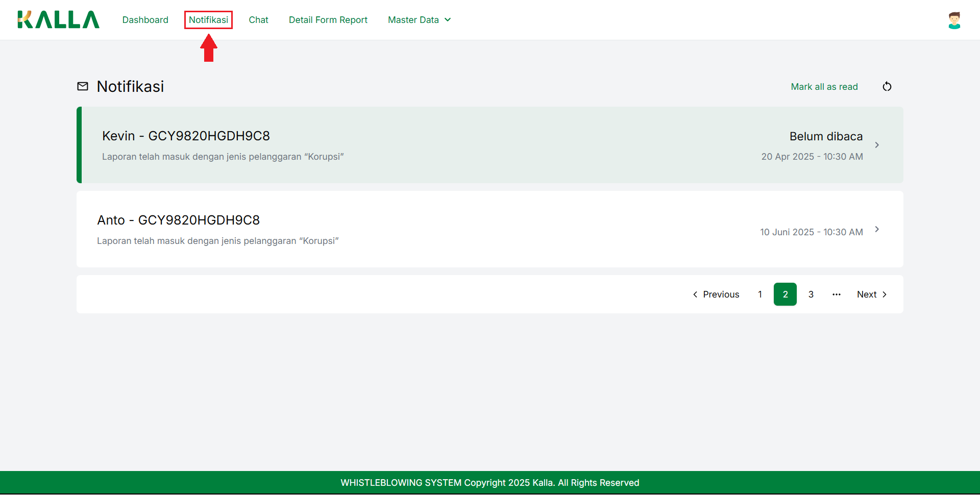980x495 pixels.
Task: Click the pagination ellipsis icon
Action: click(x=836, y=294)
